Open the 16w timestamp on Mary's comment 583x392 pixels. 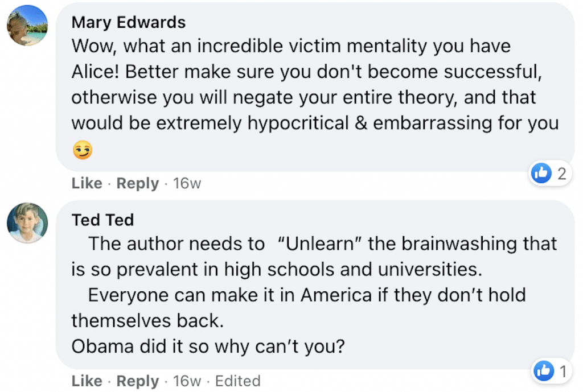coord(187,184)
